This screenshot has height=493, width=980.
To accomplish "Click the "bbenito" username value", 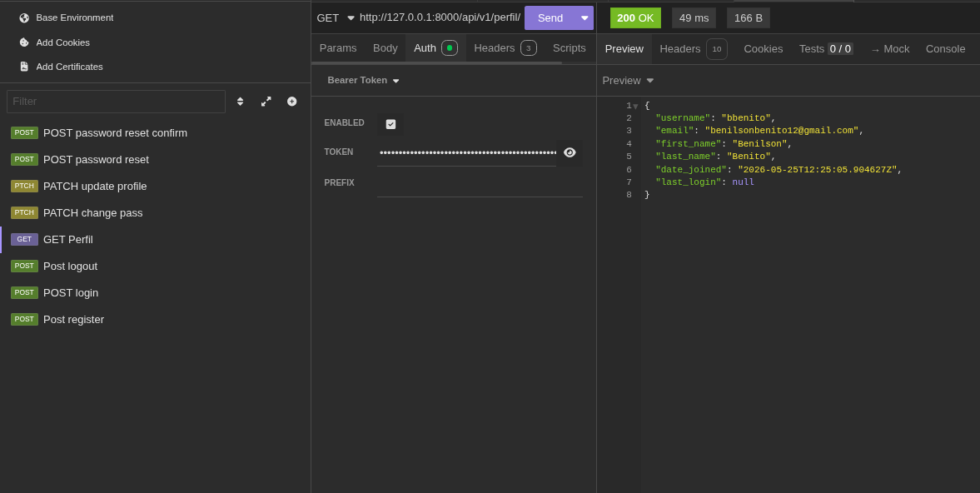I will [746, 118].
